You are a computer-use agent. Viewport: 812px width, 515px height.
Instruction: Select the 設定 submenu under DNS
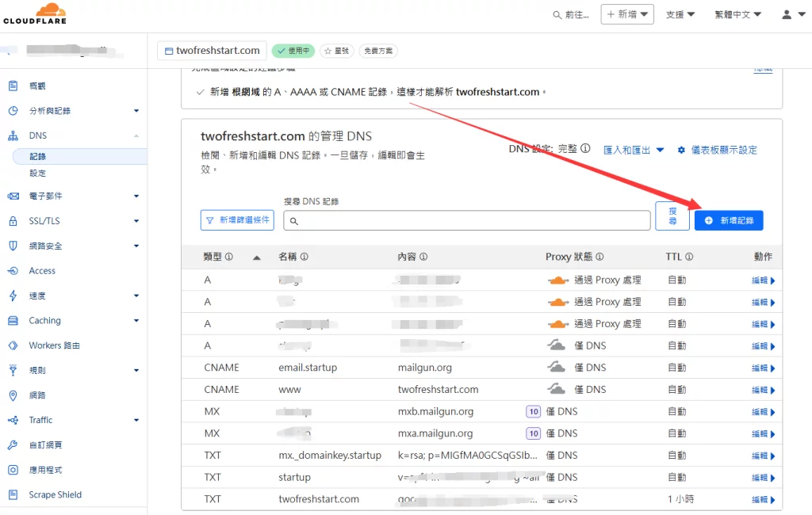pyautogui.click(x=38, y=174)
